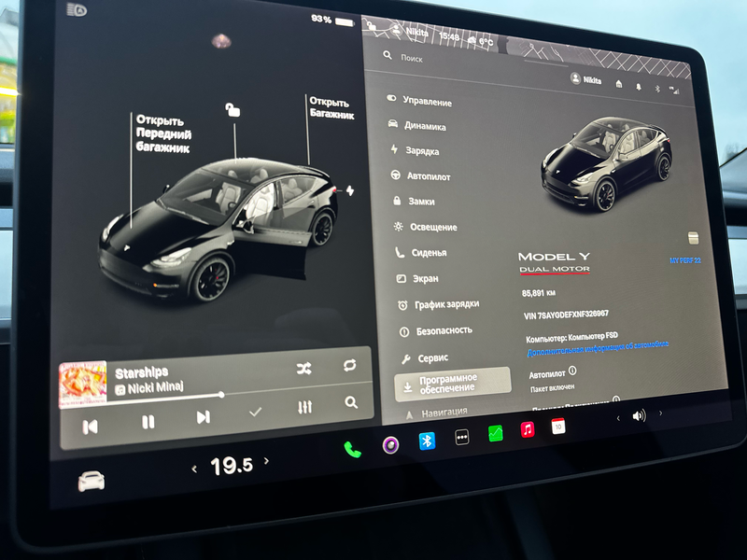Open the Экран menu
The image size is (747, 560).
pos(417,278)
